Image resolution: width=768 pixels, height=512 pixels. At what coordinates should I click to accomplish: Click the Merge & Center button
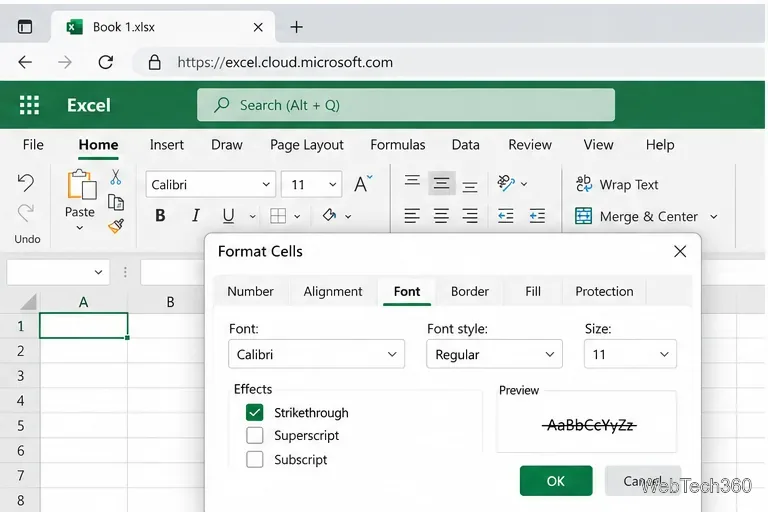click(636, 216)
